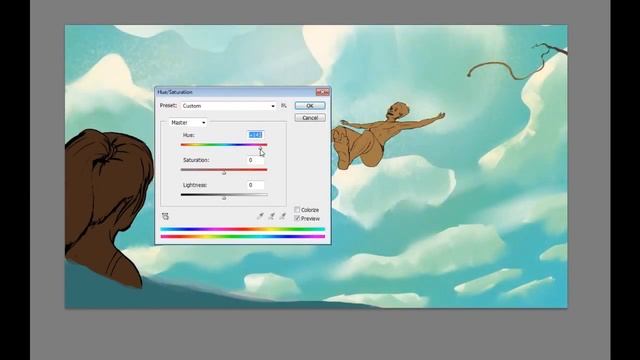
Task: Click the Hue slider track
Action: 224,144
